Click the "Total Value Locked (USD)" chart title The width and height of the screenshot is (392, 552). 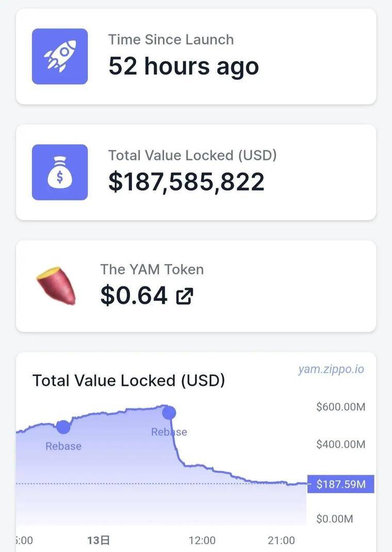pyautogui.click(x=129, y=381)
